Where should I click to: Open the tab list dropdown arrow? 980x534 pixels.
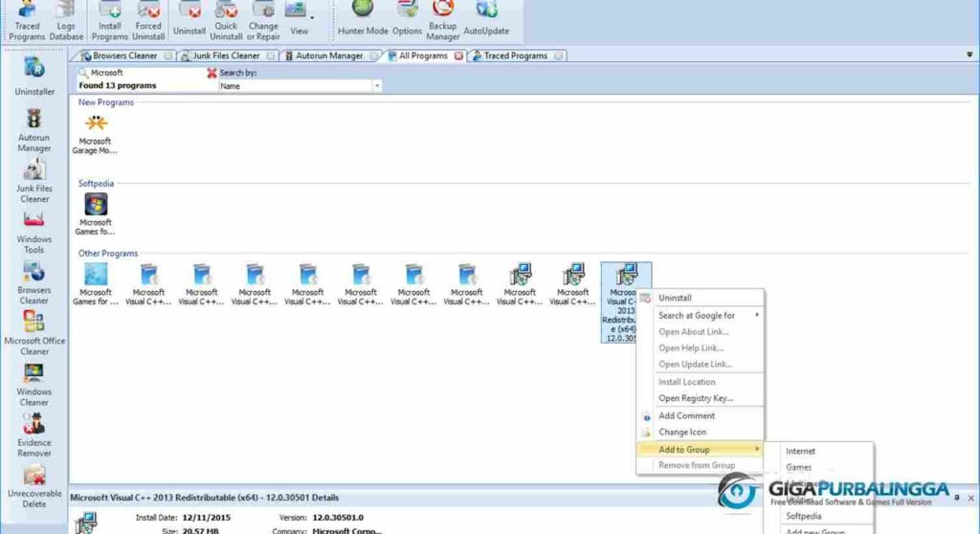969,55
